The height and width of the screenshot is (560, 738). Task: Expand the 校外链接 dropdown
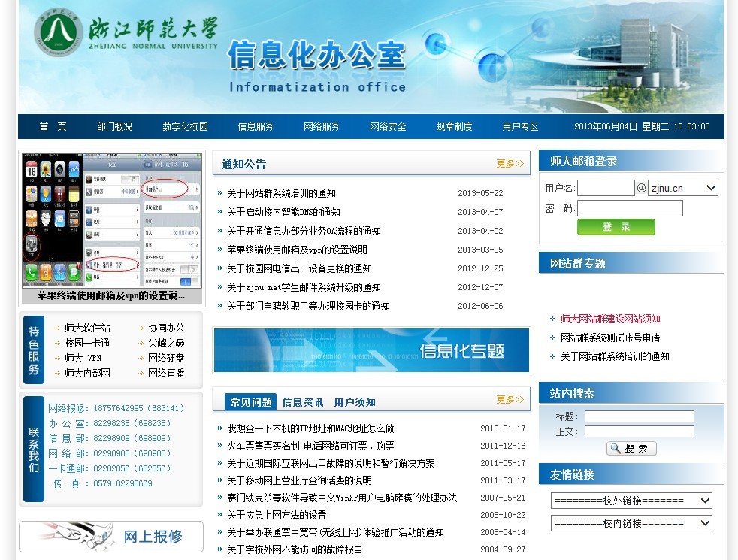coord(631,501)
